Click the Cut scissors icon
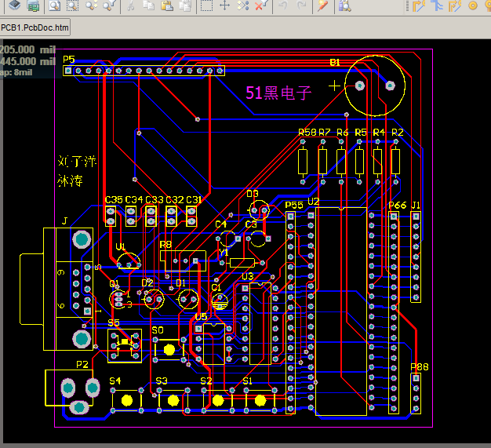491x448 pixels. tap(130, 5)
